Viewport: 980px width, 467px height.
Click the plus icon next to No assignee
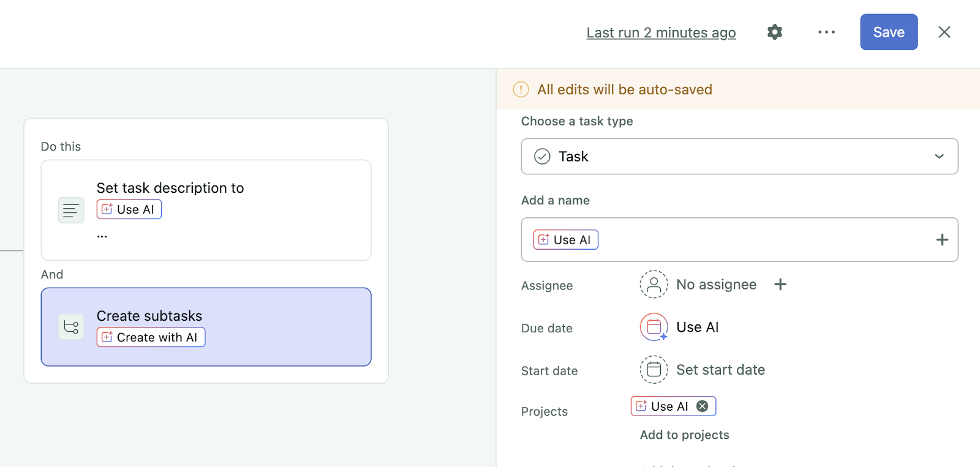click(x=780, y=285)
